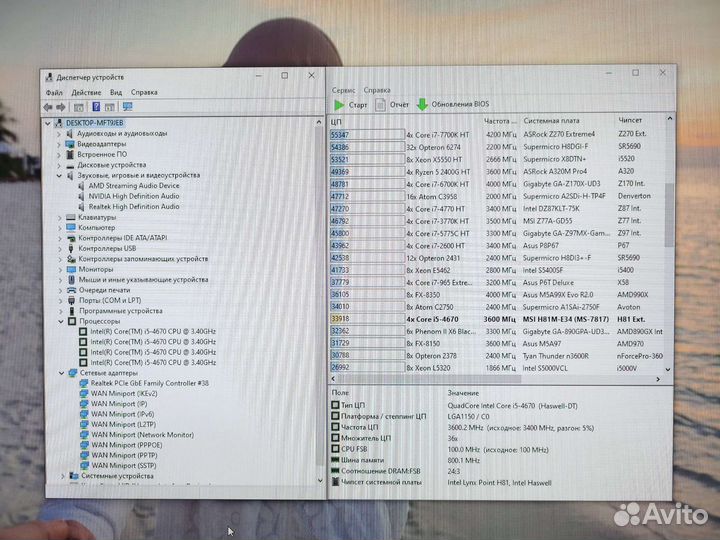Image resolution: width=720 pixels, height=540 pixels.
Task: Select the 4x Ryzen 5 2400G HT row
Action: (x=496, y=172)
